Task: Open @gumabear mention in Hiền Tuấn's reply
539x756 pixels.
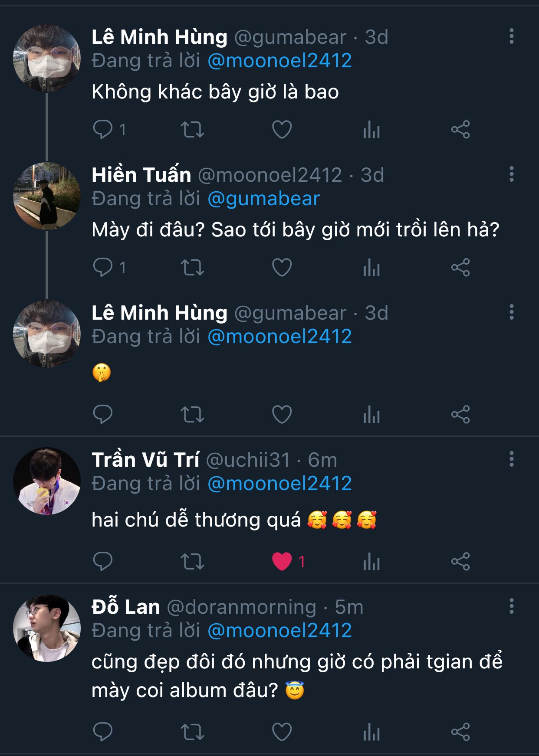Action: click(x=264, y=199)
